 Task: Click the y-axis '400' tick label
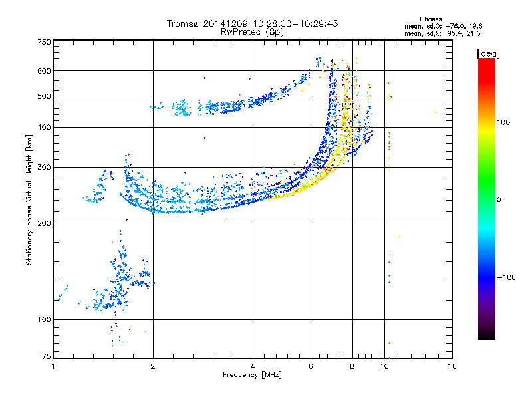pos(44,128)
